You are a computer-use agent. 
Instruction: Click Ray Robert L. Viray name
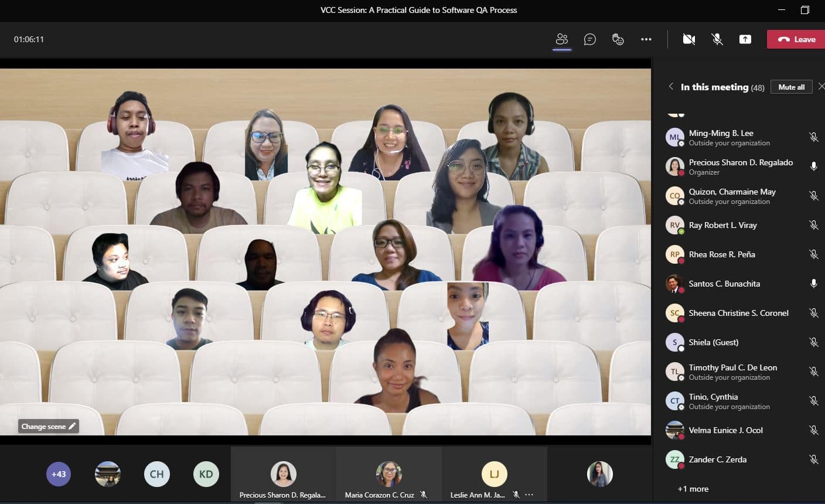click(723, 225)
